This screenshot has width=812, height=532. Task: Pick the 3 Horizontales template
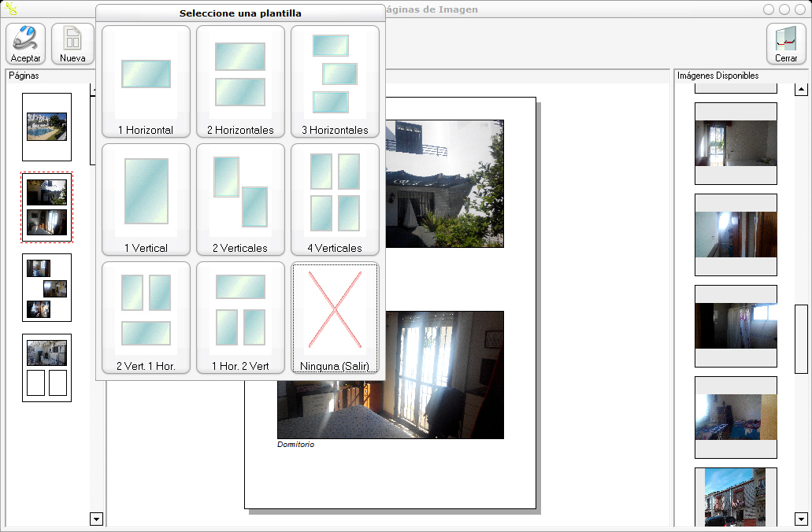pyautogui.click(x=335, y=81)
